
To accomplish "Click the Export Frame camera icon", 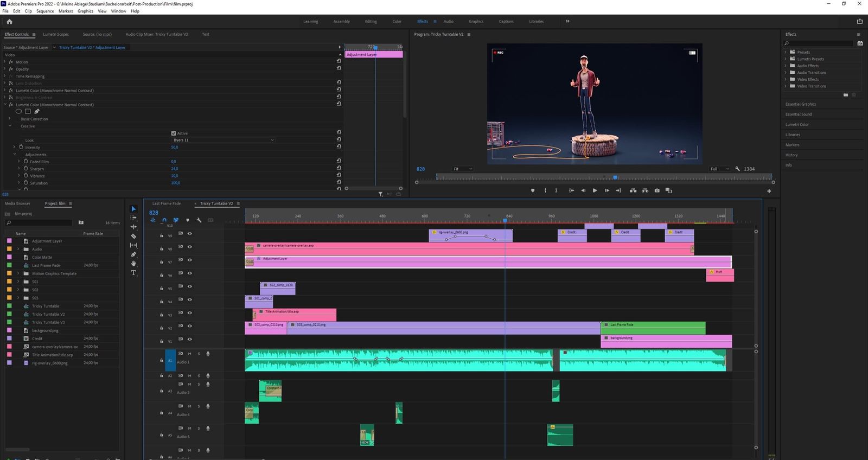I will point(657,190).
